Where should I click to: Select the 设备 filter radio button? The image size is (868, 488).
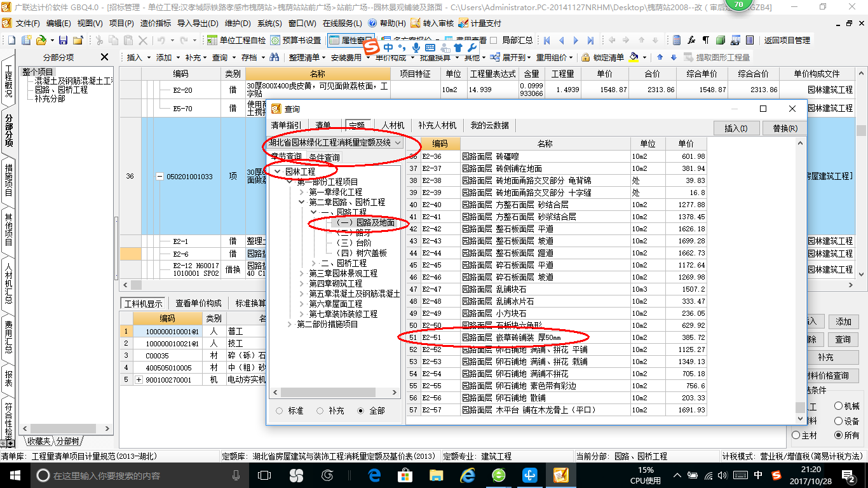(839, 421)
